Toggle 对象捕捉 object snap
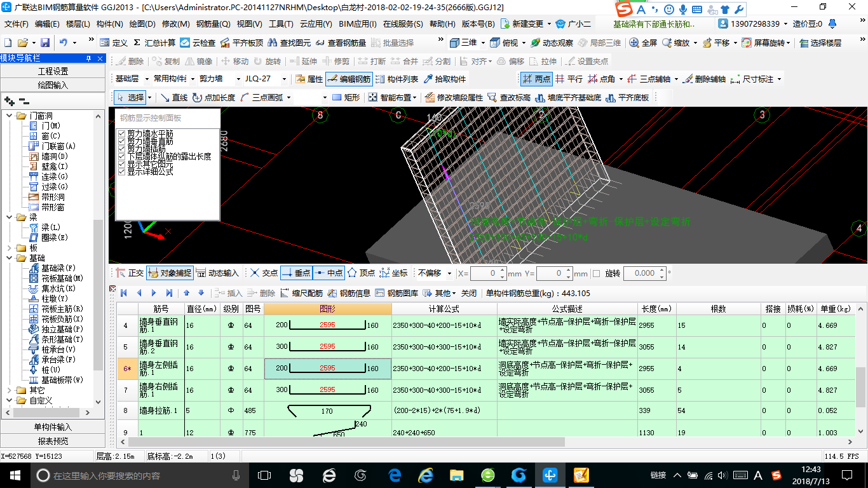The width and height of the screenshot is (868, 488). pos(170,273)
